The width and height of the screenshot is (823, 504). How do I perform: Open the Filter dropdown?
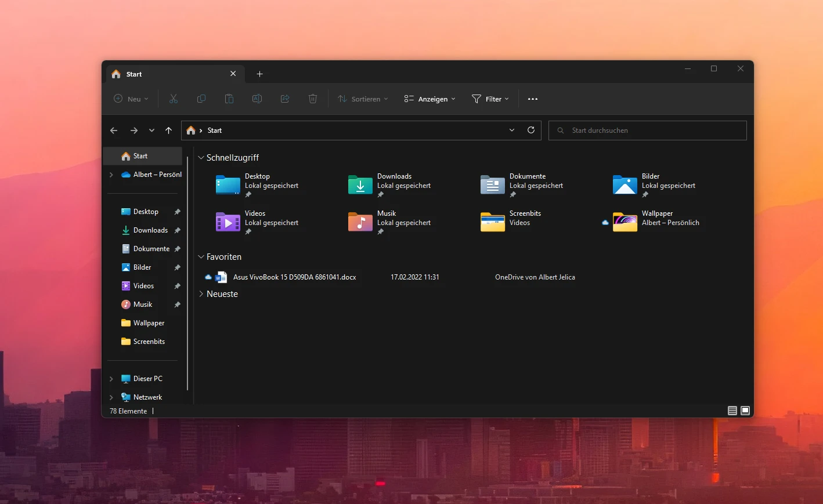490,99
